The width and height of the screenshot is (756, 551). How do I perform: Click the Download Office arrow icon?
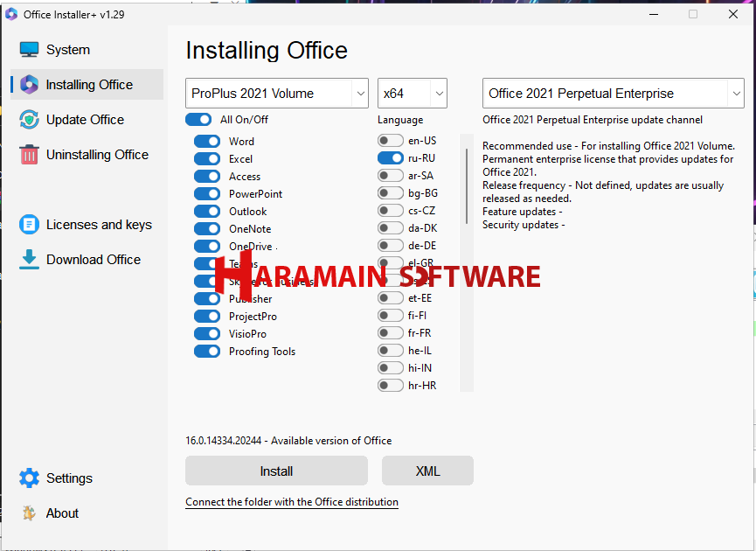(30, 260)
